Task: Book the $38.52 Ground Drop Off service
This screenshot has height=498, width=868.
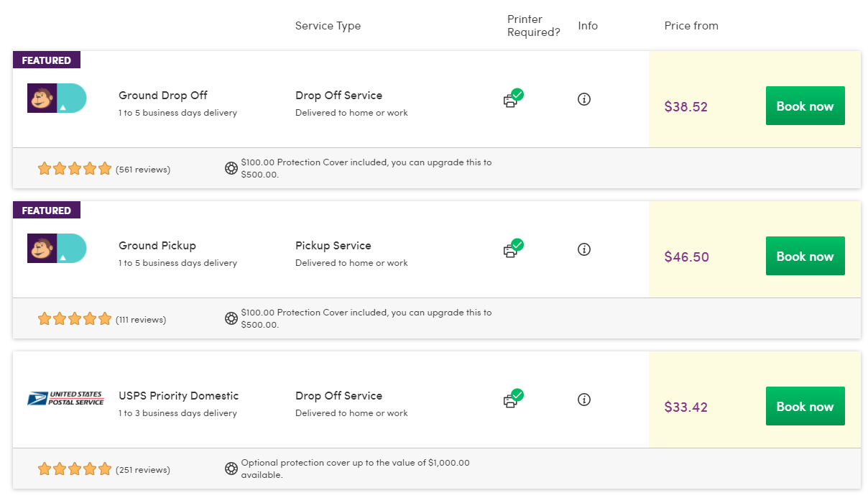Action: coord(805,106)
